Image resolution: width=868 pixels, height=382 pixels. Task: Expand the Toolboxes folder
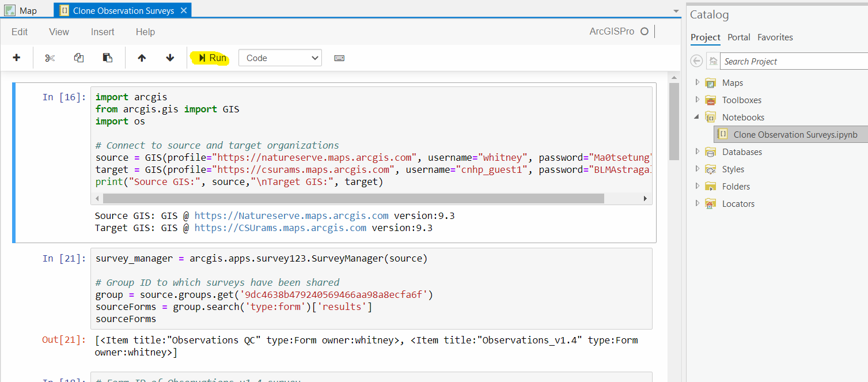pos(697,100)
